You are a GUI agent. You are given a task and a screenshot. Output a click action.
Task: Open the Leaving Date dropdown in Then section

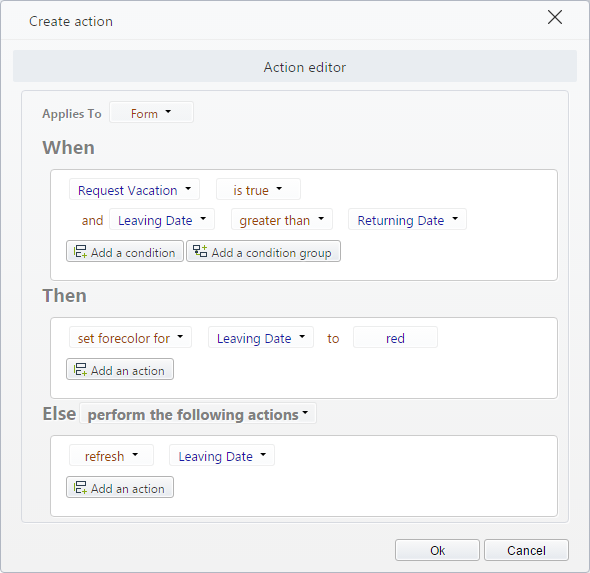click(261, 337)
